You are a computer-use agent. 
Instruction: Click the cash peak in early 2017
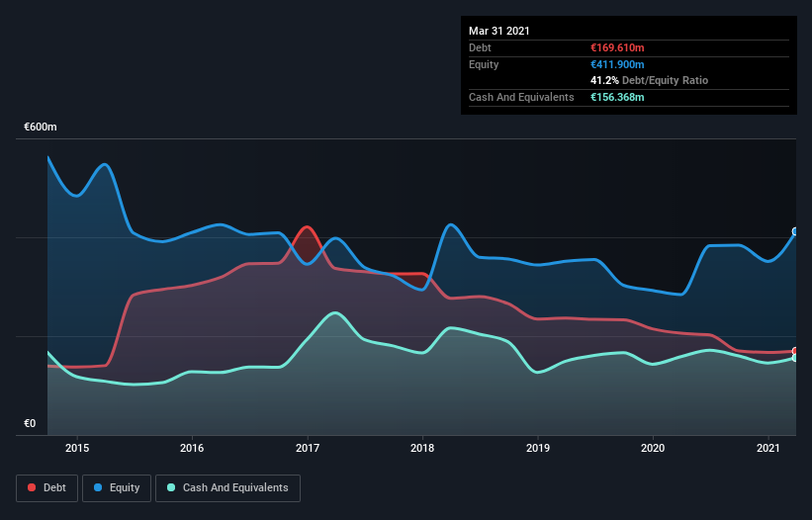335,313
